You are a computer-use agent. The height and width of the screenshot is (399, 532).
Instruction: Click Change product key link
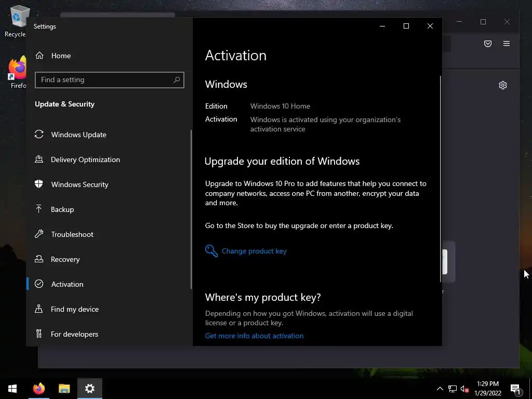pos(254,251)
